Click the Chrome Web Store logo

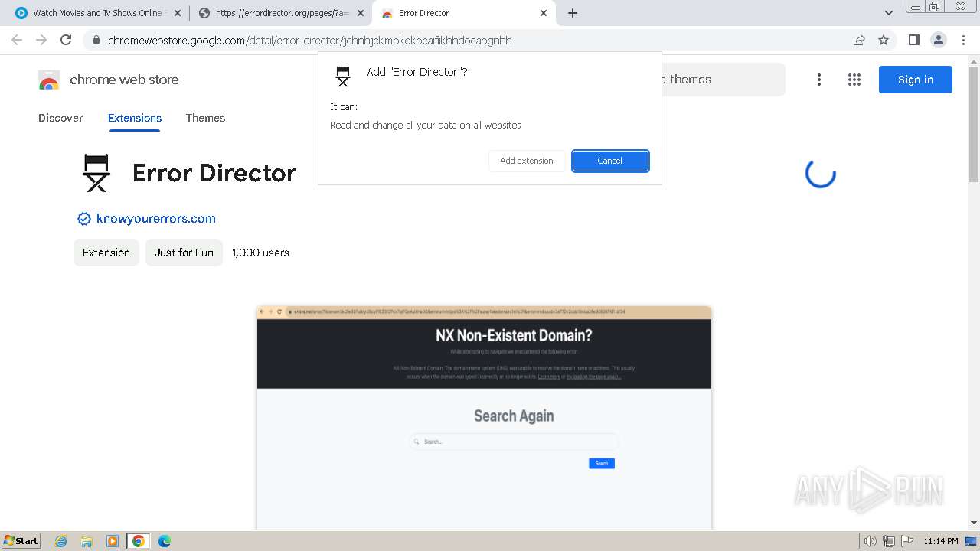[109, 80]
